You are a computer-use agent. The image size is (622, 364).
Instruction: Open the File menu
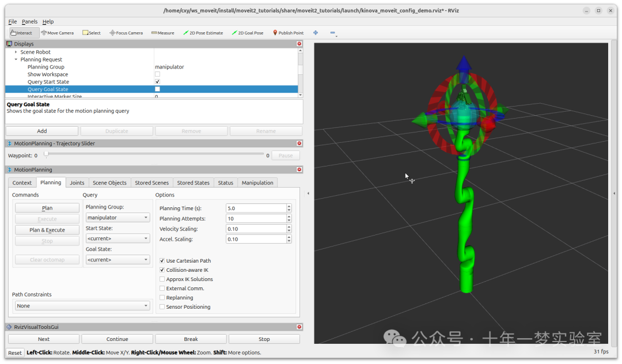pos(13,21)
